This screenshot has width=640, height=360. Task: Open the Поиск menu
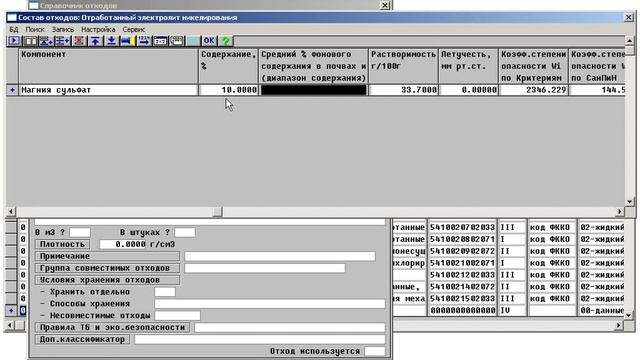(x=35, y=29)
